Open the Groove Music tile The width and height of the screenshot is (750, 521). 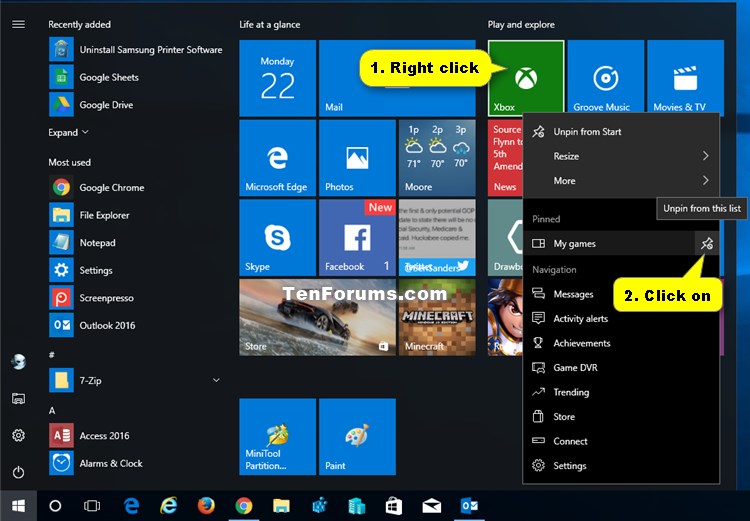coord(606,78)
